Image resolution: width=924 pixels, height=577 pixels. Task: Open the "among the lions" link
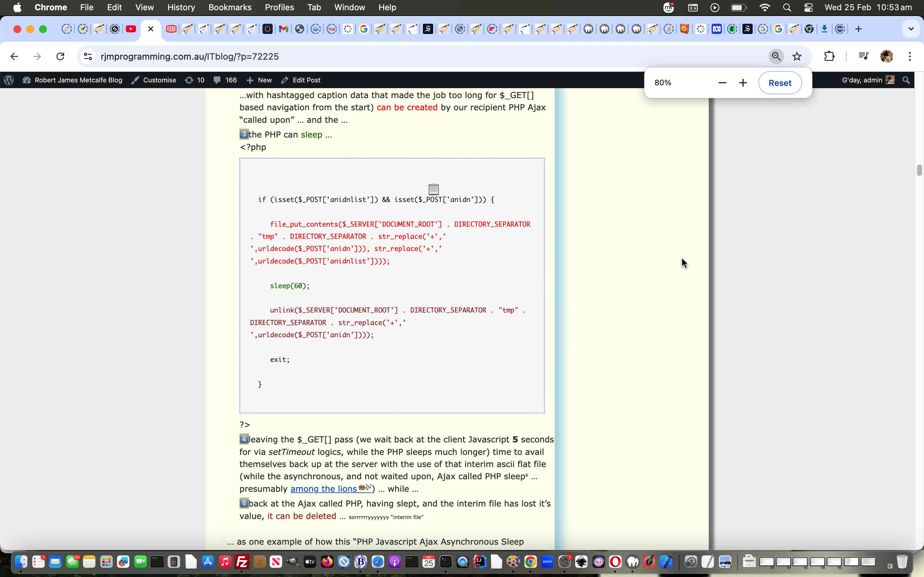pos(323,489)
